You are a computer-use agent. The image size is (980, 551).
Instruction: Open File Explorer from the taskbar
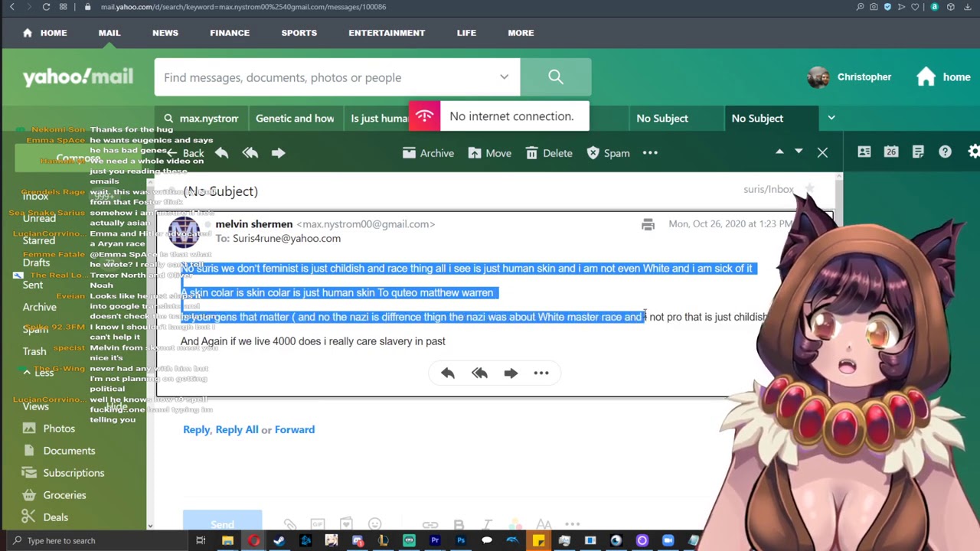(x=227, y=541)
